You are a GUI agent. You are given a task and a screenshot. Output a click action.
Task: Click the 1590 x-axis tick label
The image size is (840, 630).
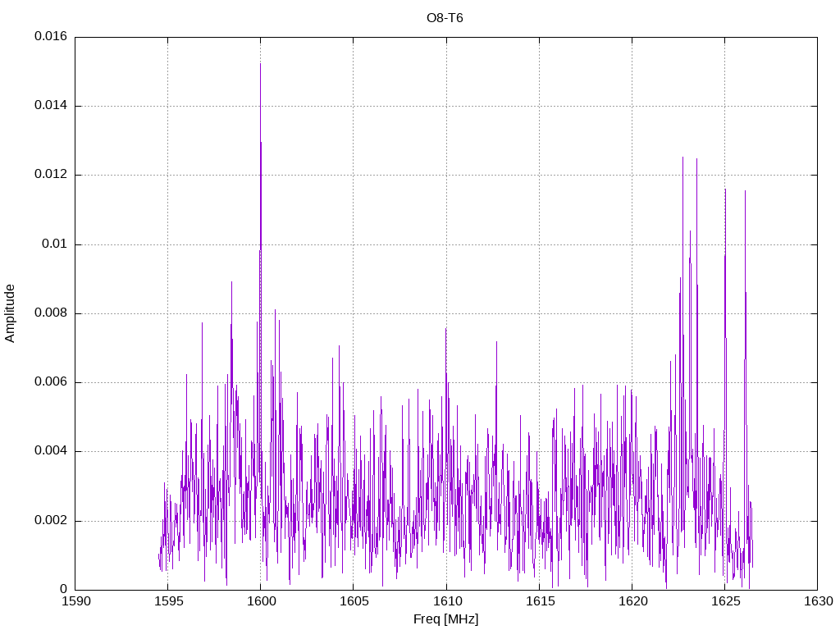pos(76,601)
